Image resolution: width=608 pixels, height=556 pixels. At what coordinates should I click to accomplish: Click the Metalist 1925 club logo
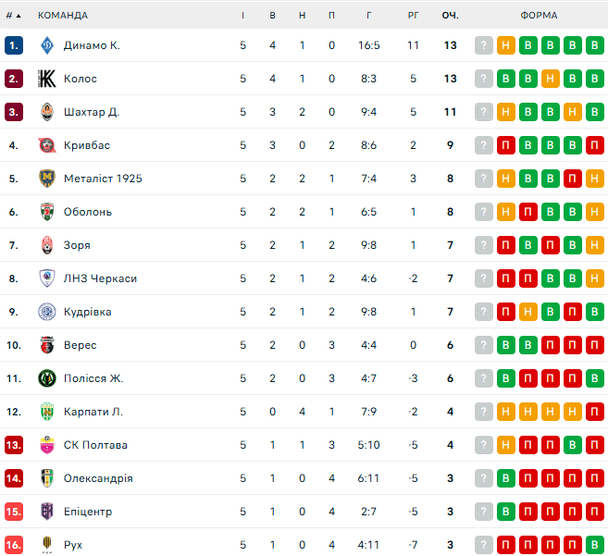coord(46,178)
